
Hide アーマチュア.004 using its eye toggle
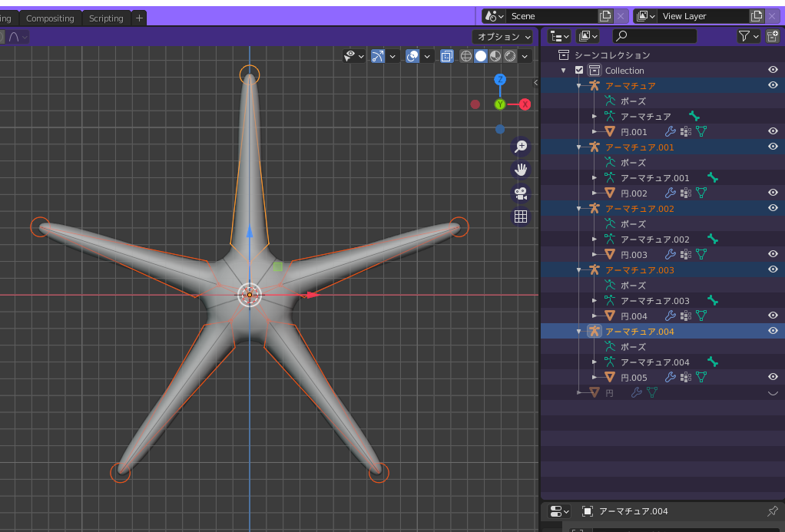pos(773,331)
